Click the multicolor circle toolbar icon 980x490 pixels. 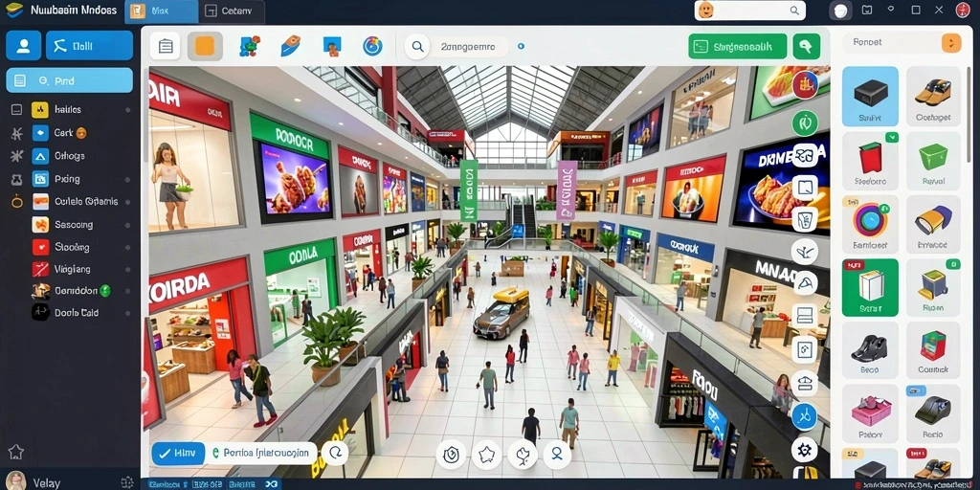click(x=372, y=46)
